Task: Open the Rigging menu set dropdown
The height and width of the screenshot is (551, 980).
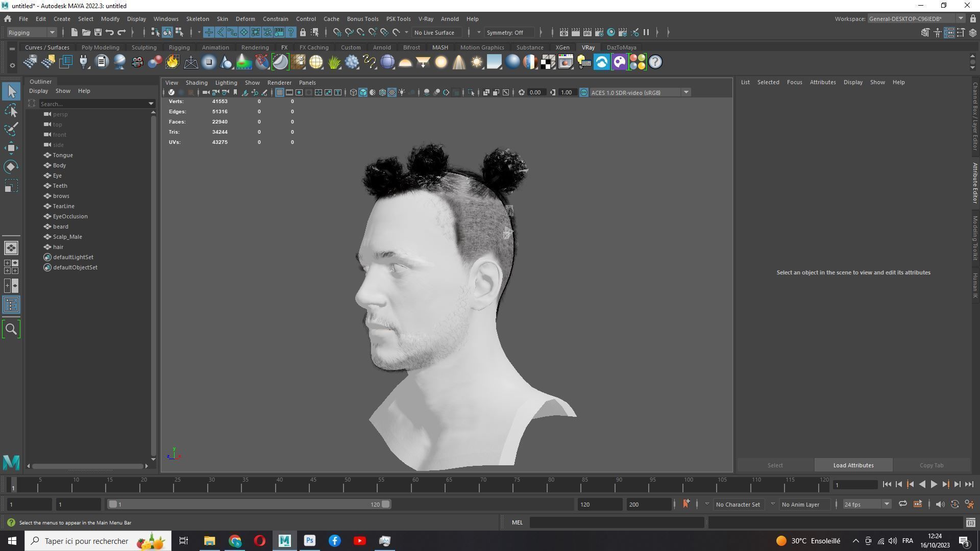Action: point(32,33)
